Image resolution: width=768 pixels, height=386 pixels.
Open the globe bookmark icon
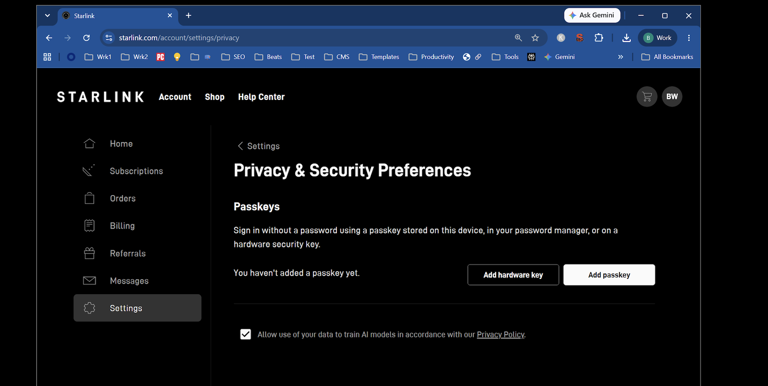pos(466,57)
